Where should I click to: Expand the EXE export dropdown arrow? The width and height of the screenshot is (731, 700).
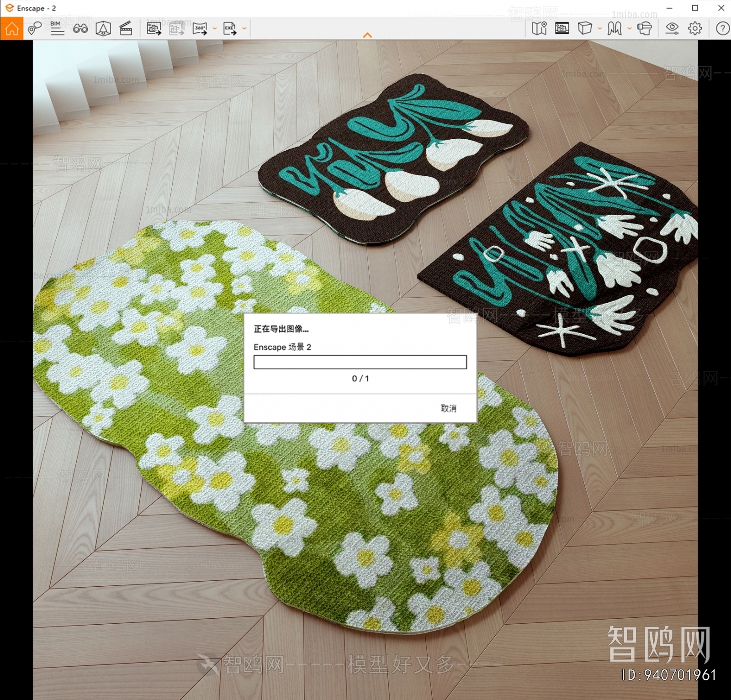tap(244, 28)
